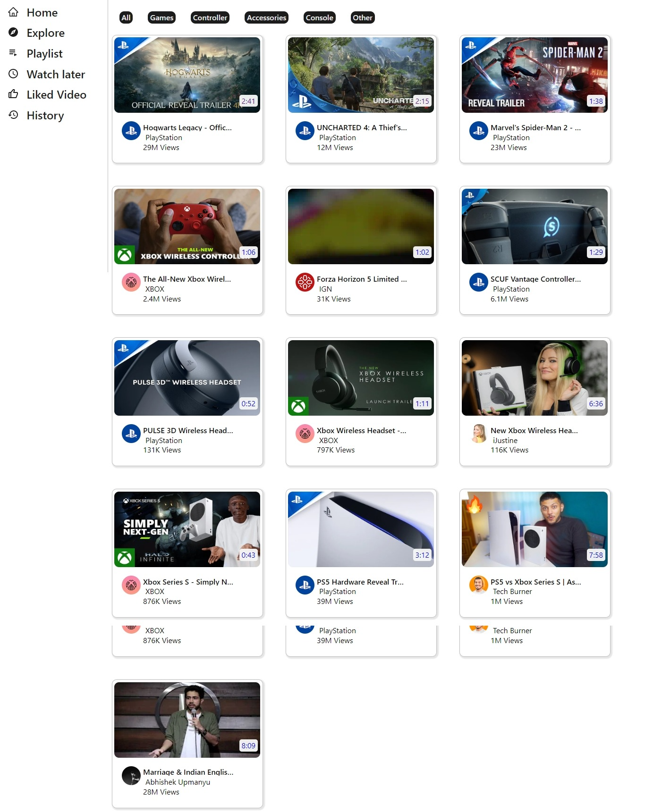Open Playlist from the sidebar

(x=44, y=54)
